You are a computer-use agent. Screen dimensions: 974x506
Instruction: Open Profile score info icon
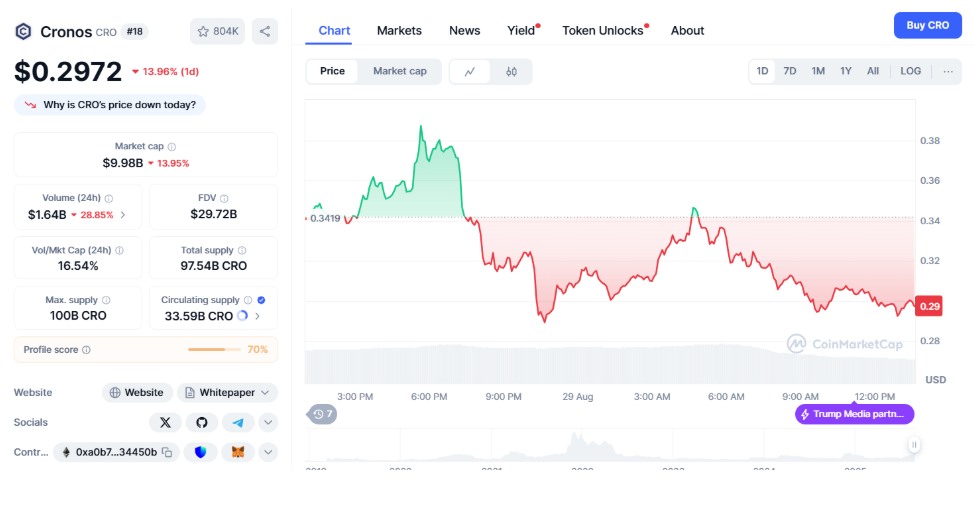(x=86, y=350)
